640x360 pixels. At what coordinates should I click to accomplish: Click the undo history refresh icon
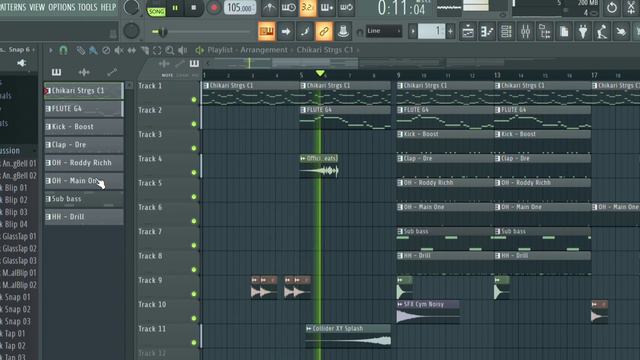(611, 8)
